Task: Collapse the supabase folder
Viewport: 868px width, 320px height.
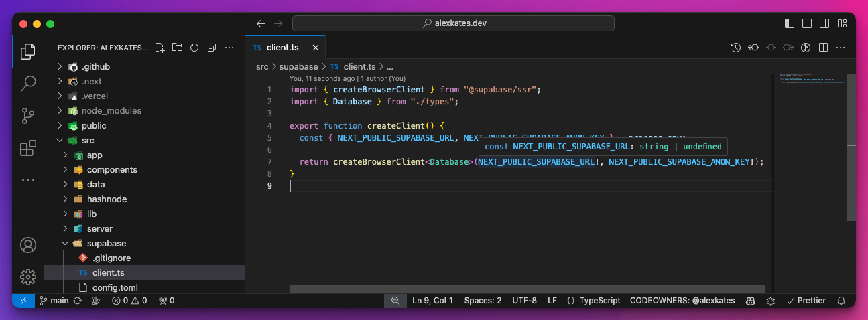Action: [x=144, y=244]
